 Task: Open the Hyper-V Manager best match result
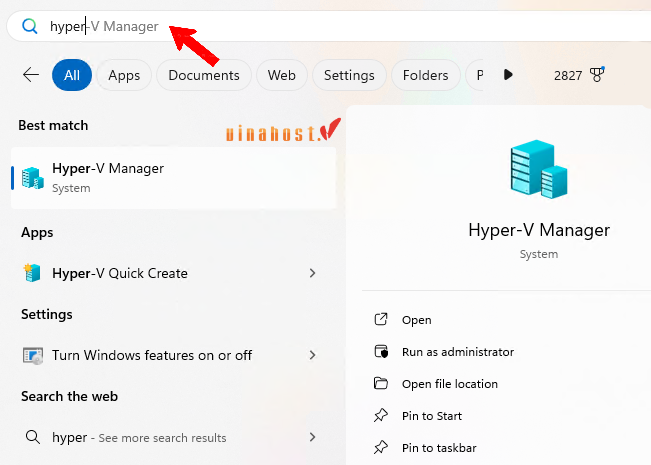174,178
